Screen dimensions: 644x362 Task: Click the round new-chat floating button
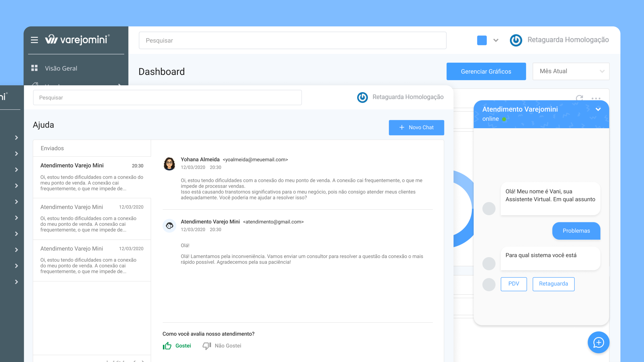tap(598, 342)
